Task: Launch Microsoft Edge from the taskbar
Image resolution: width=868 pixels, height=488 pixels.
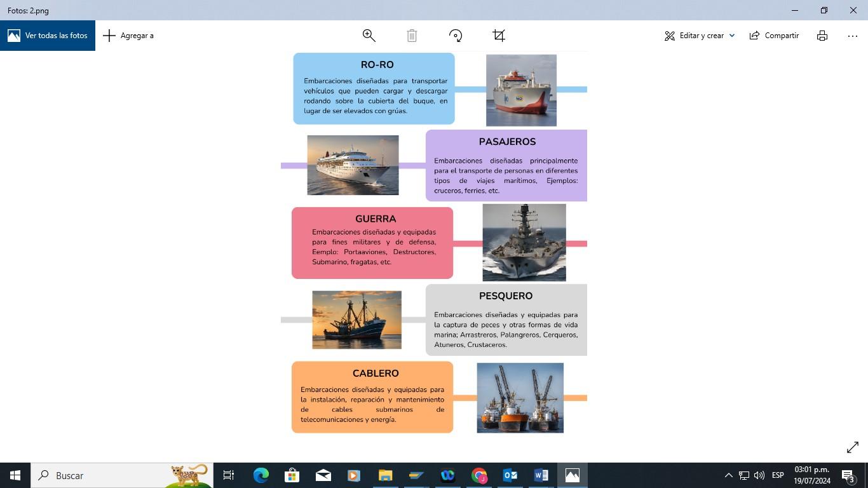Action: coord(261,475)
